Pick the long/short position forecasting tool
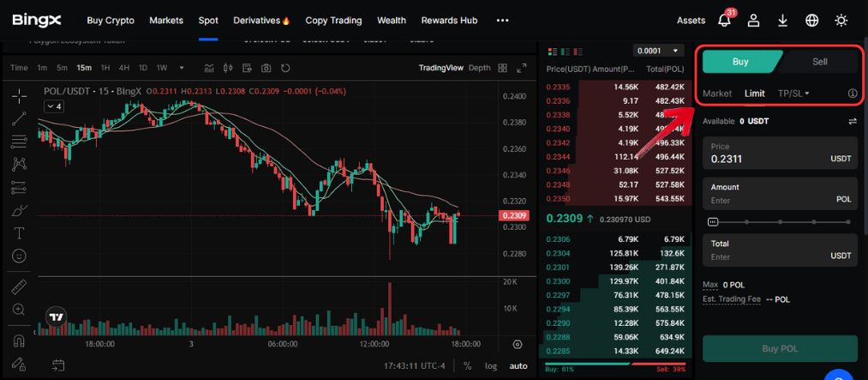The height and width of the screenshot is (380, 868). [20, 187]
